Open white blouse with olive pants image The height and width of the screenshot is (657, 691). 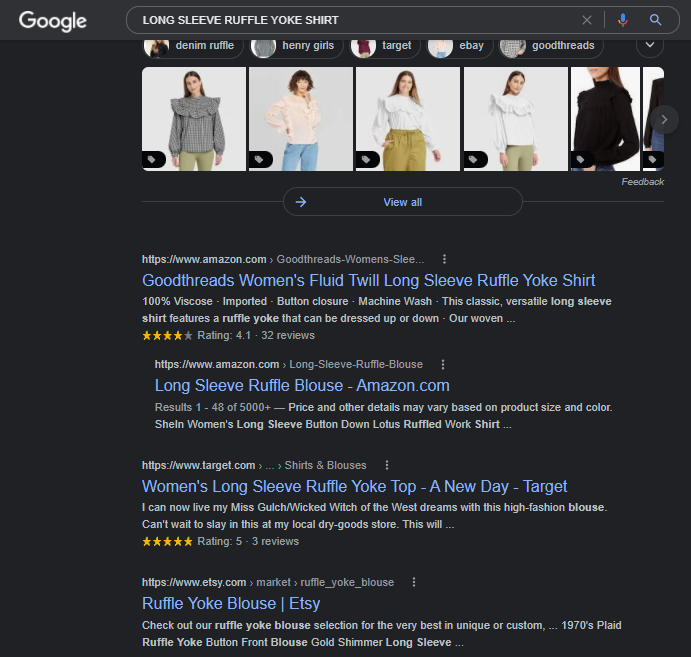tap(408, 119)
